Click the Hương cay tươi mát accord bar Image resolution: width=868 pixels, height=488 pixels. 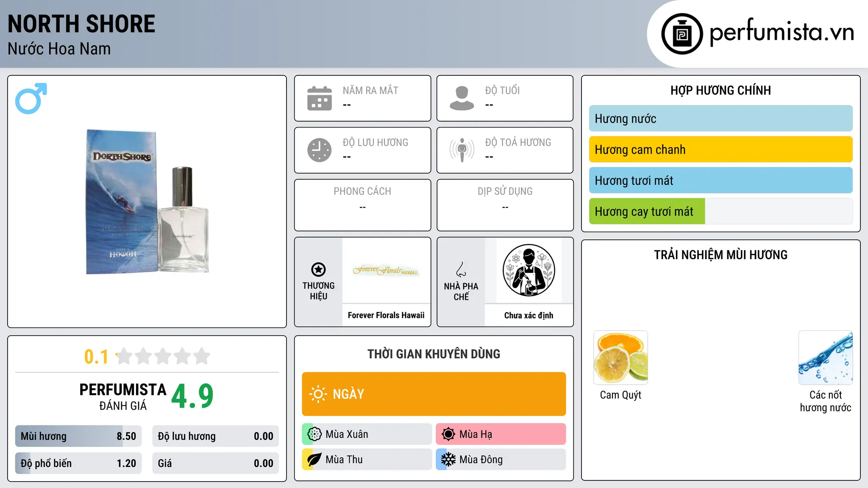[721, 211]
